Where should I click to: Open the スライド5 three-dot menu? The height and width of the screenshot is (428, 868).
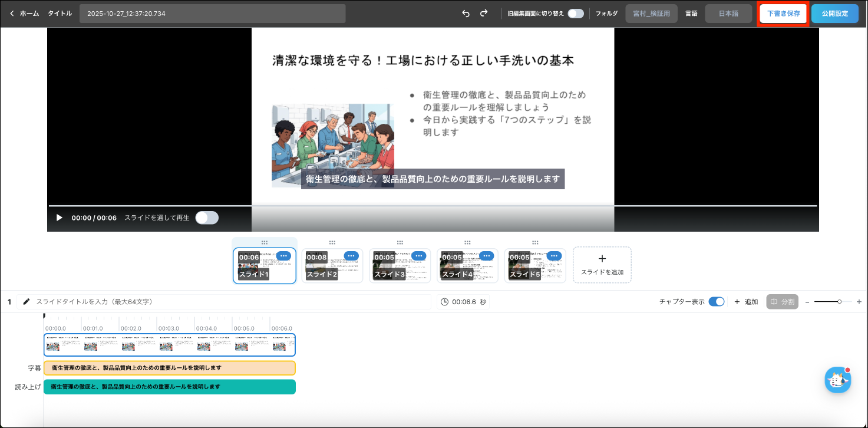[554, 256]
